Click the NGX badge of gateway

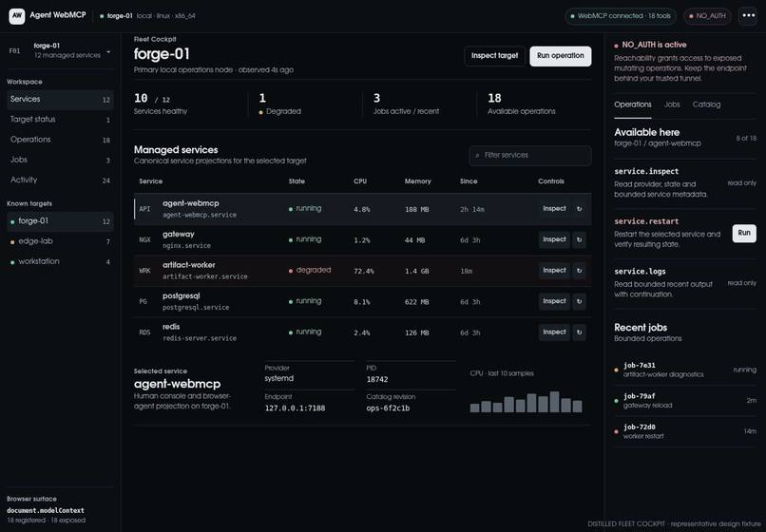[x=144, y=239]
